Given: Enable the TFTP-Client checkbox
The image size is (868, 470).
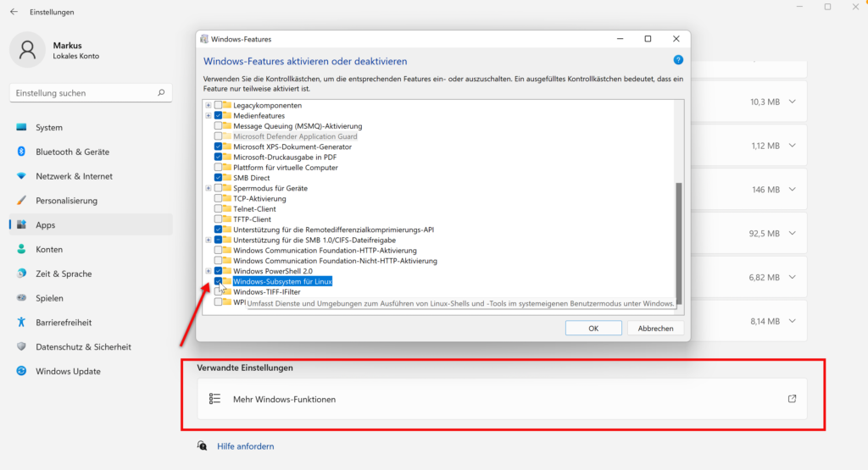Looking at the screenshot, I should point(218,219).
